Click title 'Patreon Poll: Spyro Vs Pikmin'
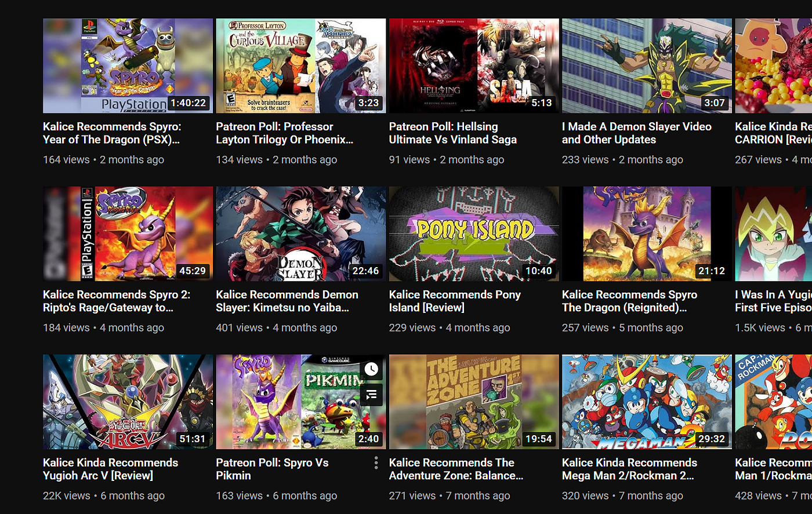Screen dimensions: 812x514 click(x=273, y=469)
